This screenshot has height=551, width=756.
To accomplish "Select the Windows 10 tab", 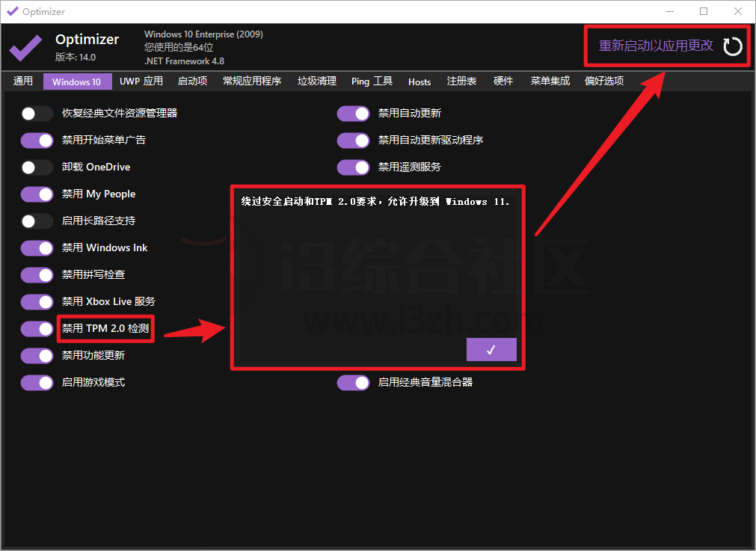I will coord(77,81).
